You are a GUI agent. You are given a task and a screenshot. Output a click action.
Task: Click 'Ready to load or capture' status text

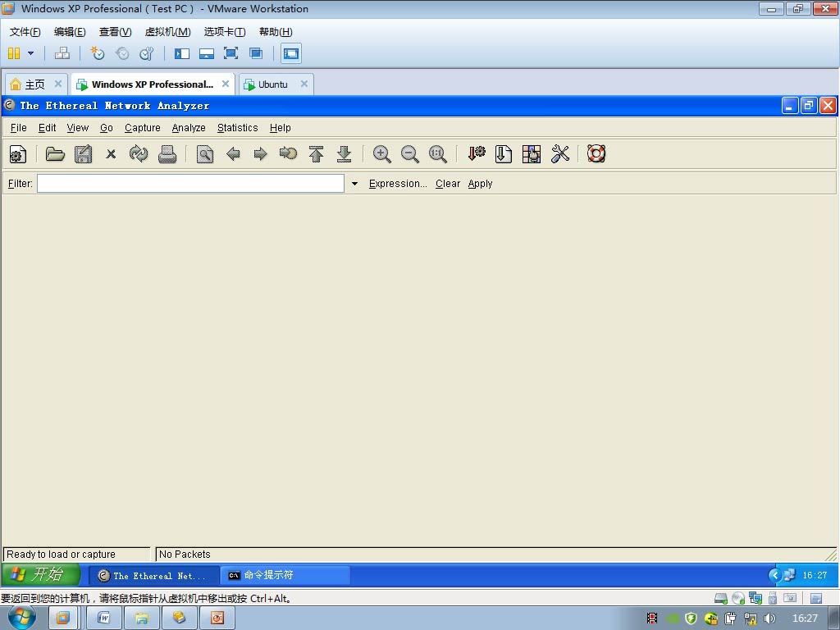pos(61,555)
